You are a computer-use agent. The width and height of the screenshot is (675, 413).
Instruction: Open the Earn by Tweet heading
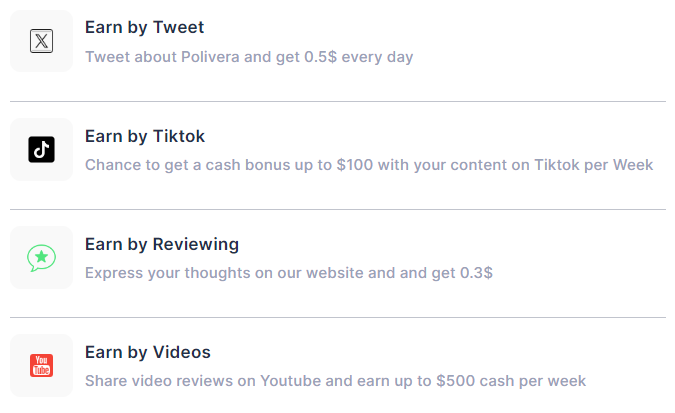click(x=144, y=28)
